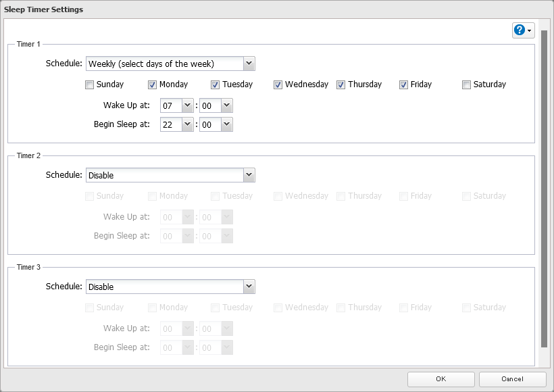
Task: Expand the dropdown arrow beside the Help icon
Action: [x=528, y=30]
